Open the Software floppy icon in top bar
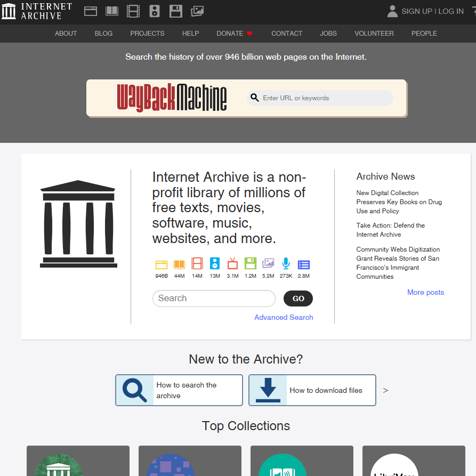Viewport: 476px width, 476px height. tap(176, 11)
